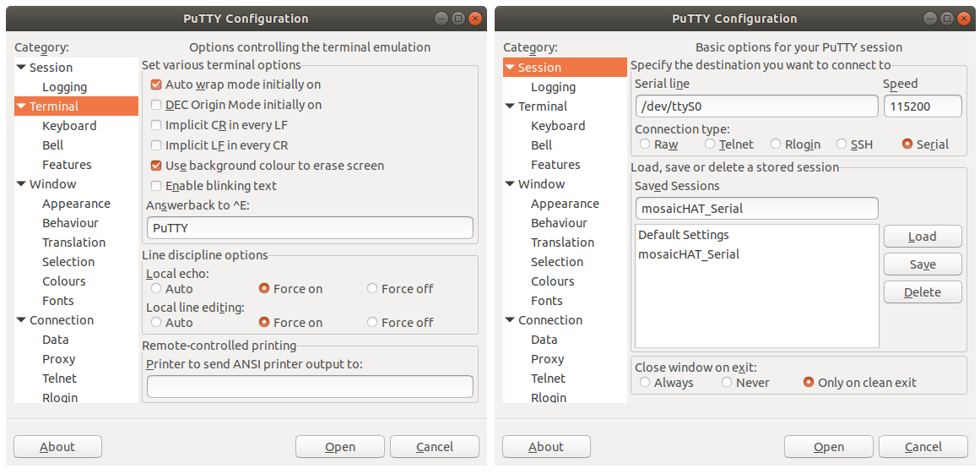Viewport: 980px width, 474px height.
Task: Click Answerback to ^E text field
Action: tap(310, 227)
